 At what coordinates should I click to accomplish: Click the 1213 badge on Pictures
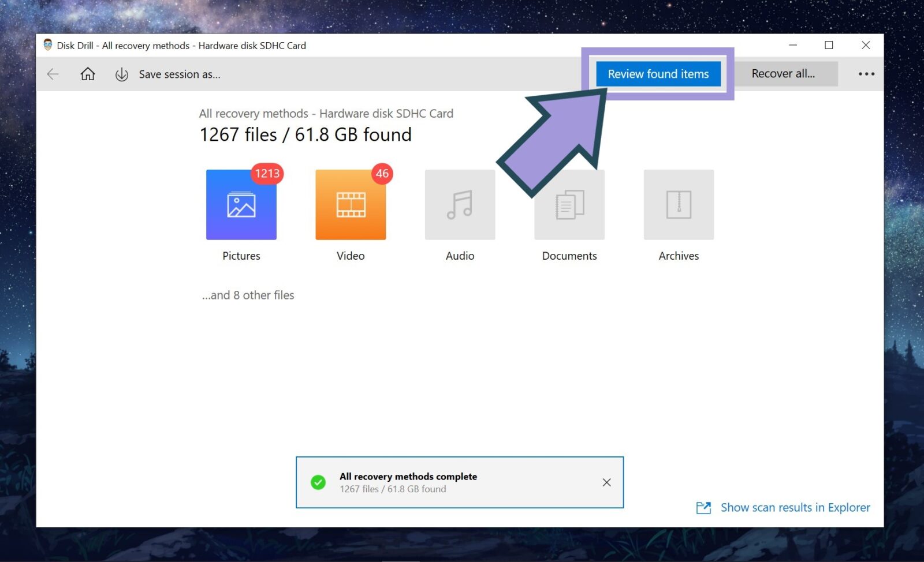tap(267, 174)
